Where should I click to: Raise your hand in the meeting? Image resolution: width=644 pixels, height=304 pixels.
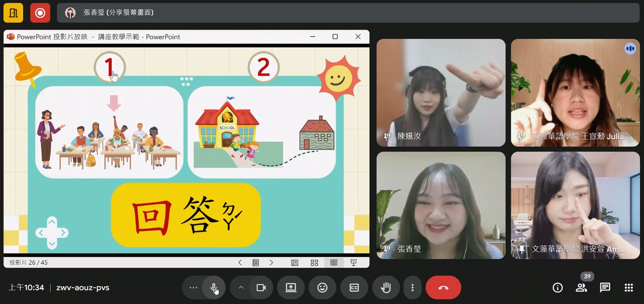[386, 287]
